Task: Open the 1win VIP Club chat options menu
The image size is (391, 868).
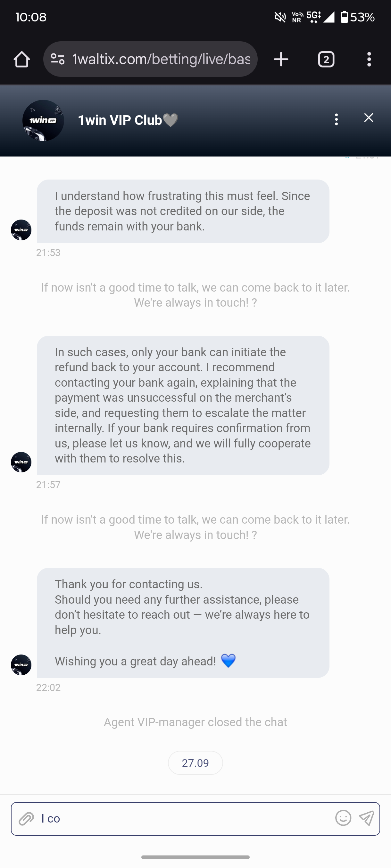Action: (x=336, y=120)
